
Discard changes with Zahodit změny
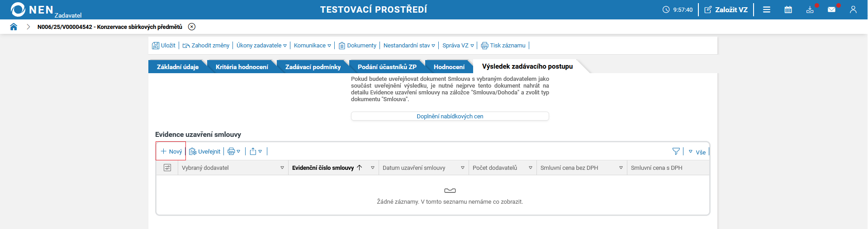point(206,45)
